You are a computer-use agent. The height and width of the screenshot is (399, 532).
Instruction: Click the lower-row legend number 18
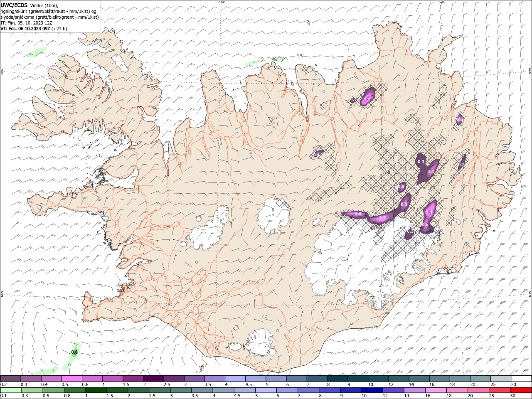[449, 396]
